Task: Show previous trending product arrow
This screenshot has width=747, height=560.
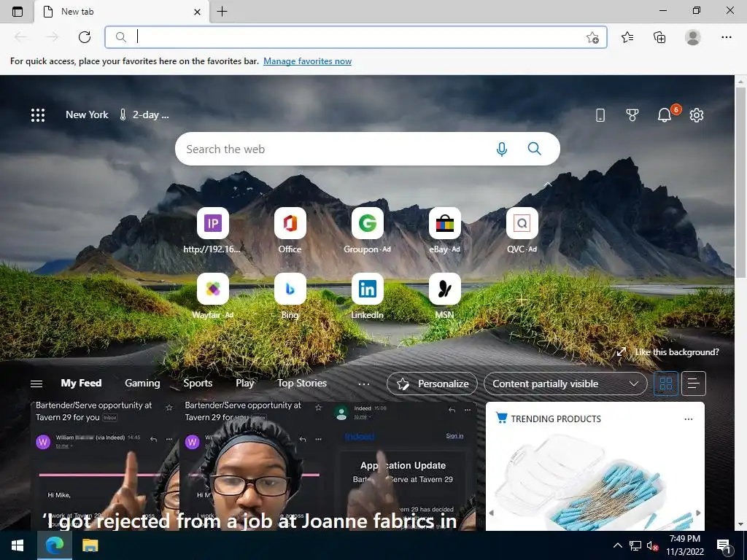Action: pos(492,513)
